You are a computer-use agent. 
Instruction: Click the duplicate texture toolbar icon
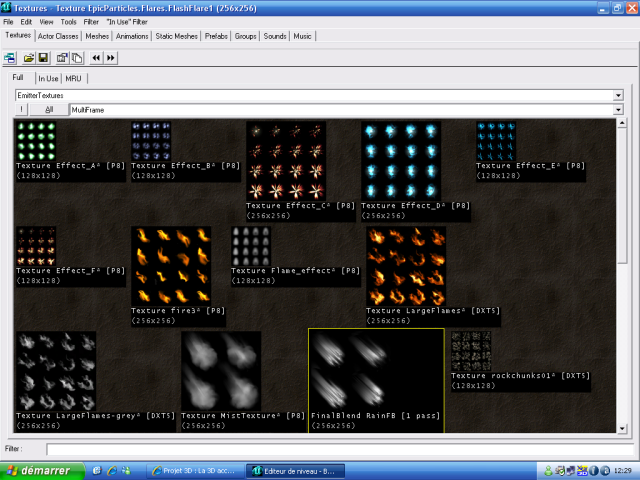point(76,58)
